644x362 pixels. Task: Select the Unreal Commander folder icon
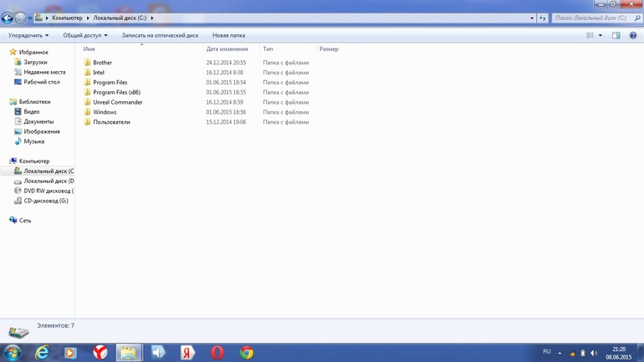87,102
